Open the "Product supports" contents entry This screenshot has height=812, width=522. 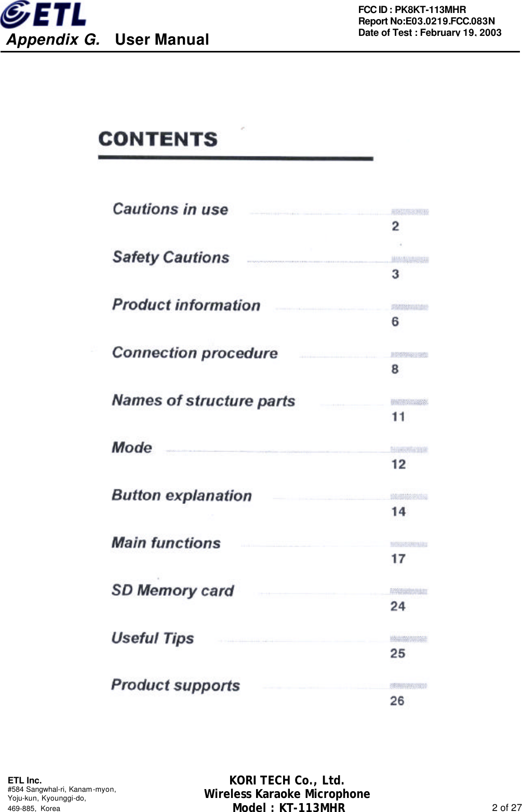tap(176, 685)
